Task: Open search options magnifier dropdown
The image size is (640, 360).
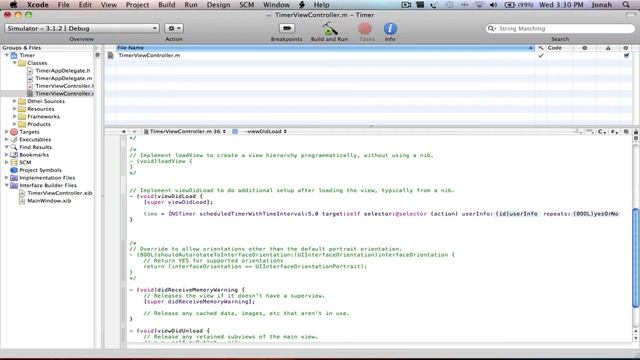Action: click(491, 29)
